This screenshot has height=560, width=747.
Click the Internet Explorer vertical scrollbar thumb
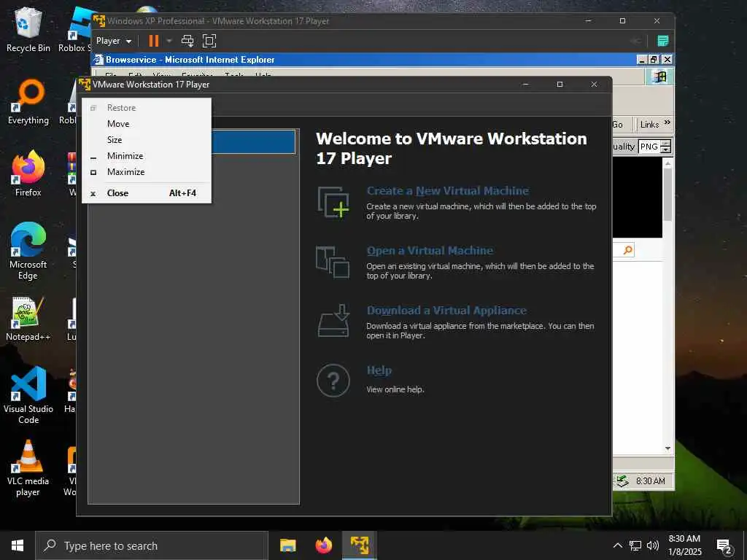[x=667, y=194]
